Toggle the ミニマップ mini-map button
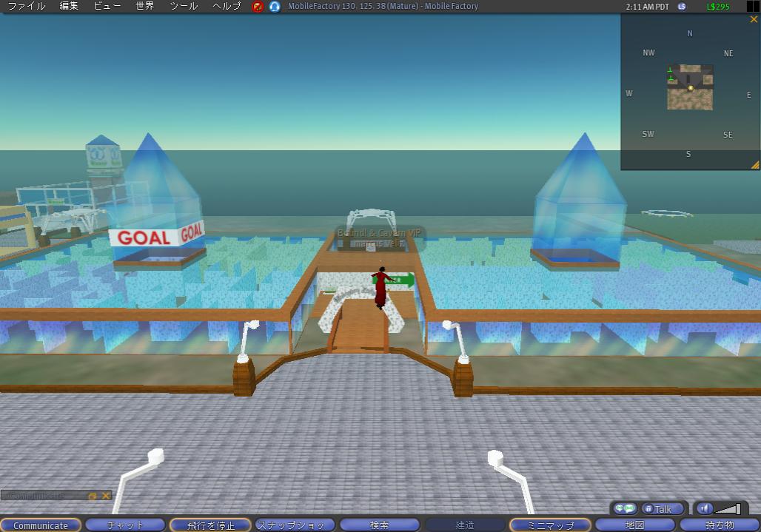 [x=550, y=525]
